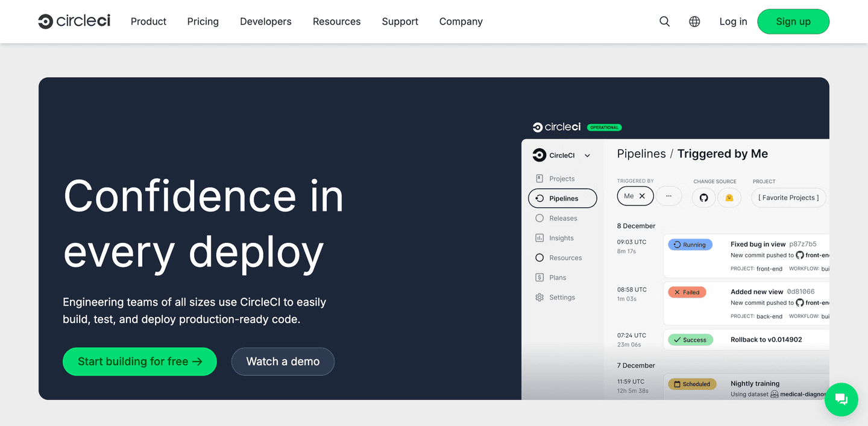Click the CircleCI logo in the header
Screen dimensions: 868x426
point(74,21)
